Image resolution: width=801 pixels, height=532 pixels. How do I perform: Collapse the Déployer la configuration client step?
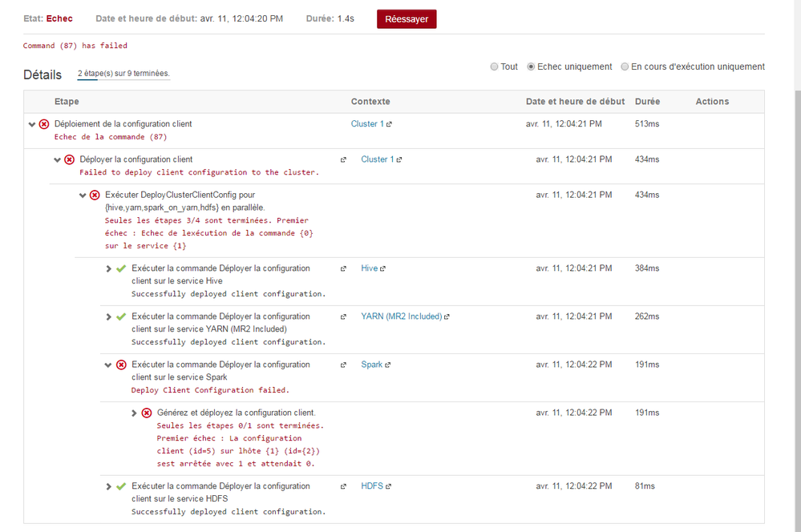coord(58,159)
